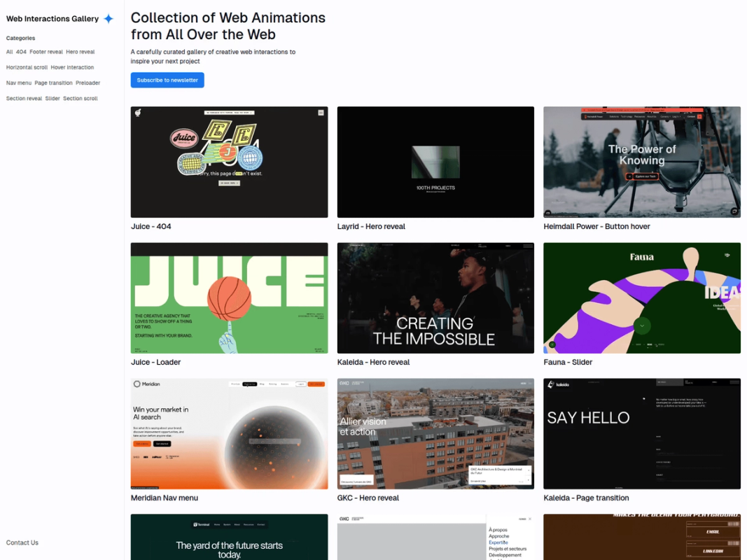Click the 'Juice - Loader' title
Viewport: 747px width, 560px height.
(x=156, y=363)
